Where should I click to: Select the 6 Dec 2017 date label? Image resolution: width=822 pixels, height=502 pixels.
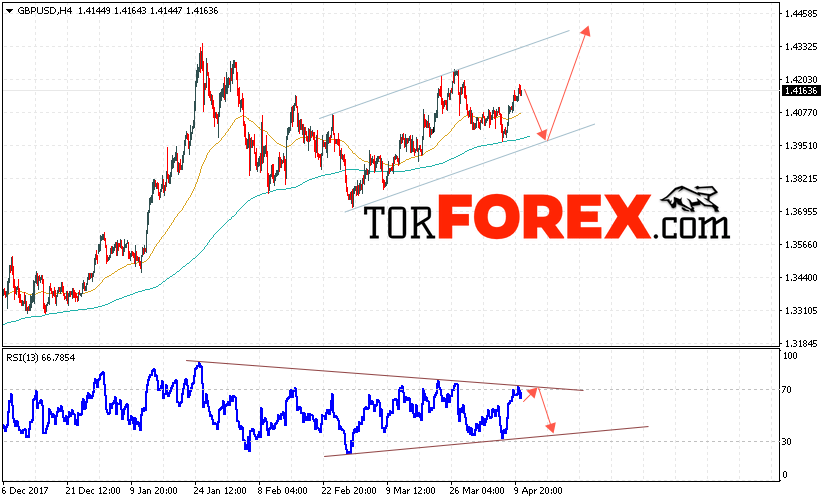(x=25, y=491)
